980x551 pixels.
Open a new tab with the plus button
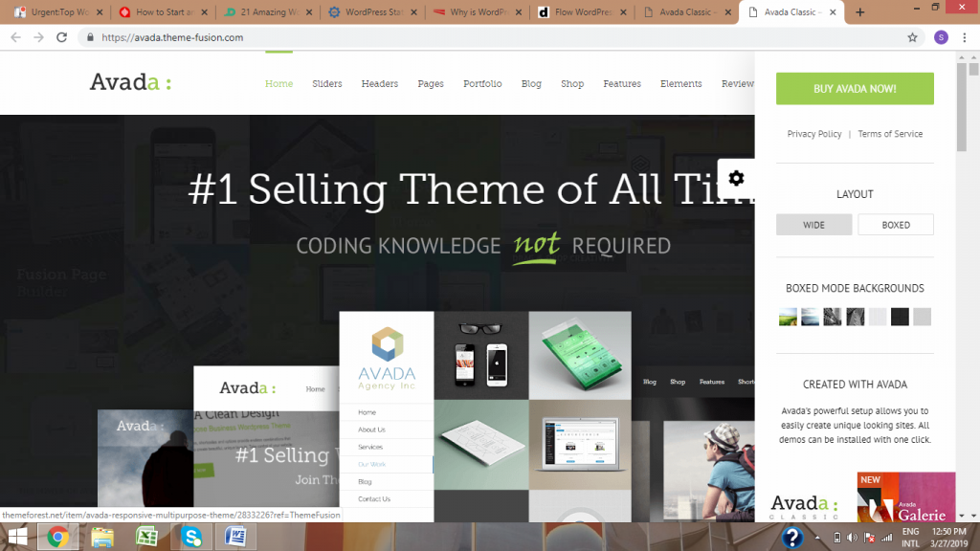tap(860, 11)
